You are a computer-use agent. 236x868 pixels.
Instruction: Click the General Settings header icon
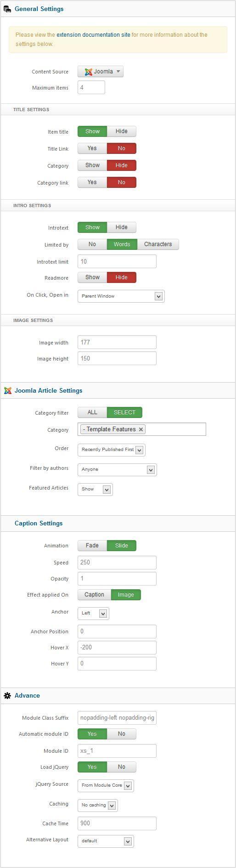pos(7,9)
